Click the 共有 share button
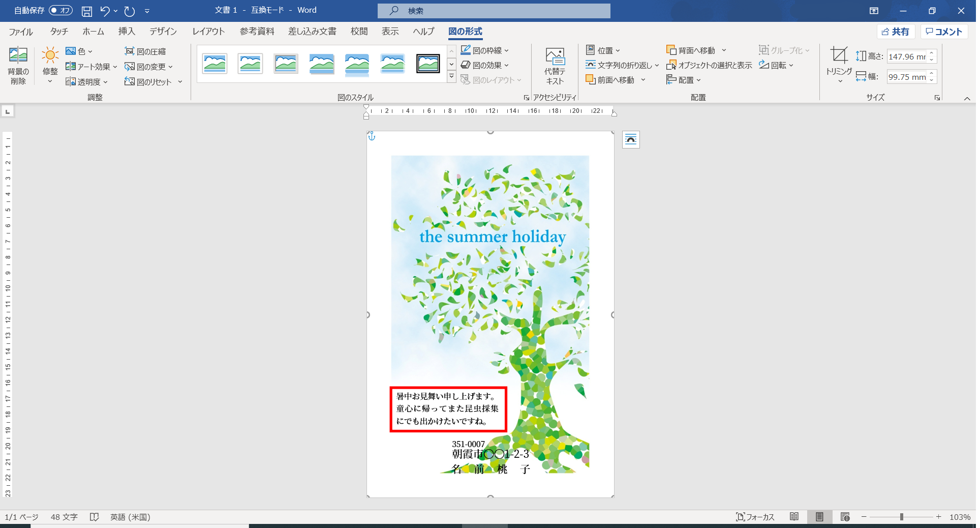980x528 pixels. click(x=896, y=32)
